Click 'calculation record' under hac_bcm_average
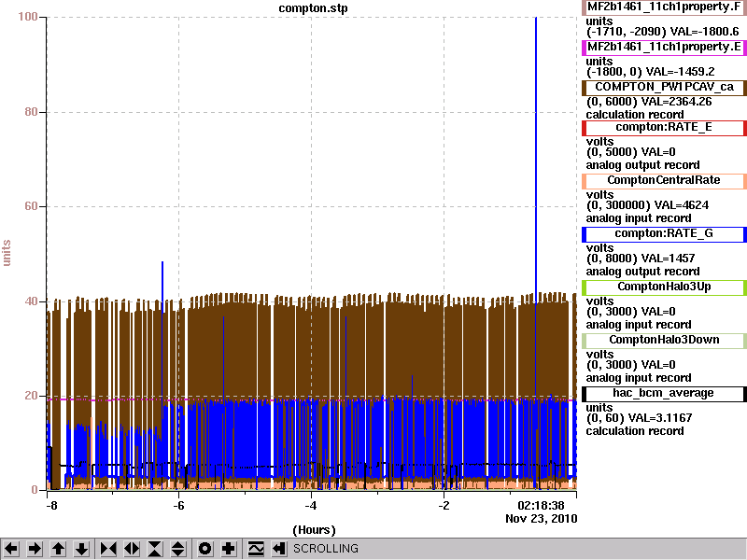The height and width of the screenshot is (560, 747). pos(635,431)
